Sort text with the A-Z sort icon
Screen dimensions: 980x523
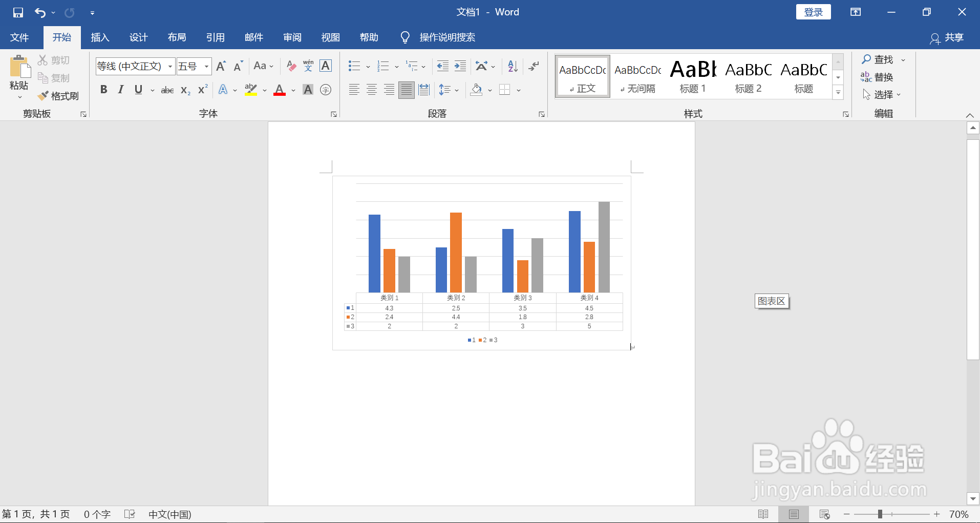coord(513,66)
